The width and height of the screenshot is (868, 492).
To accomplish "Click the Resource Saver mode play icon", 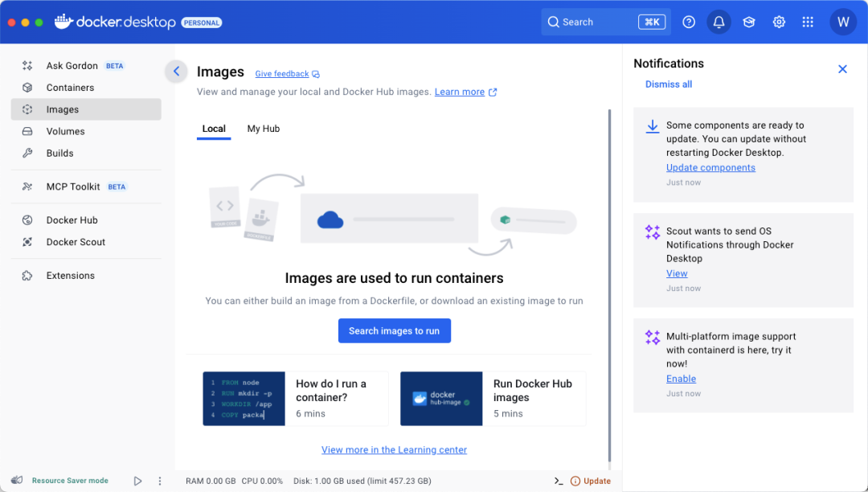I will tap(137, 481).
